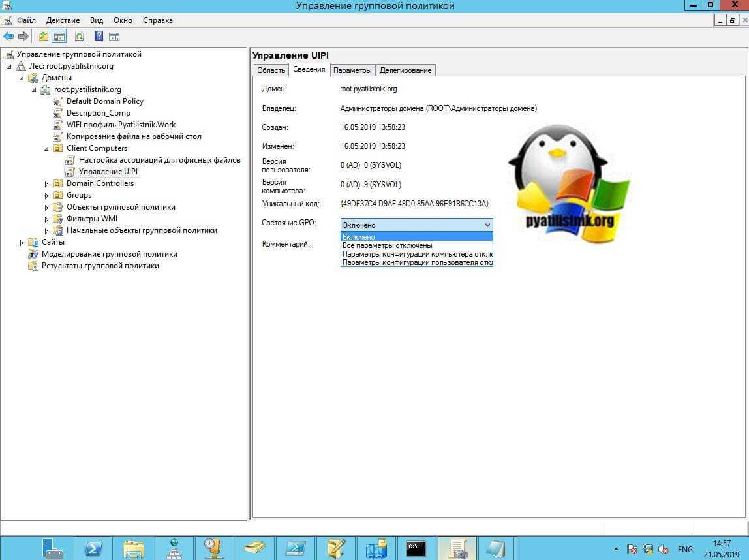
Task: Select Default Domain Policy in the tree
Action: (x=104, y=101)
